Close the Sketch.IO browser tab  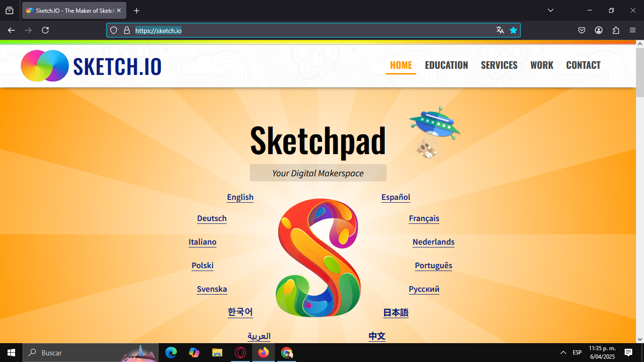[119, 10]
